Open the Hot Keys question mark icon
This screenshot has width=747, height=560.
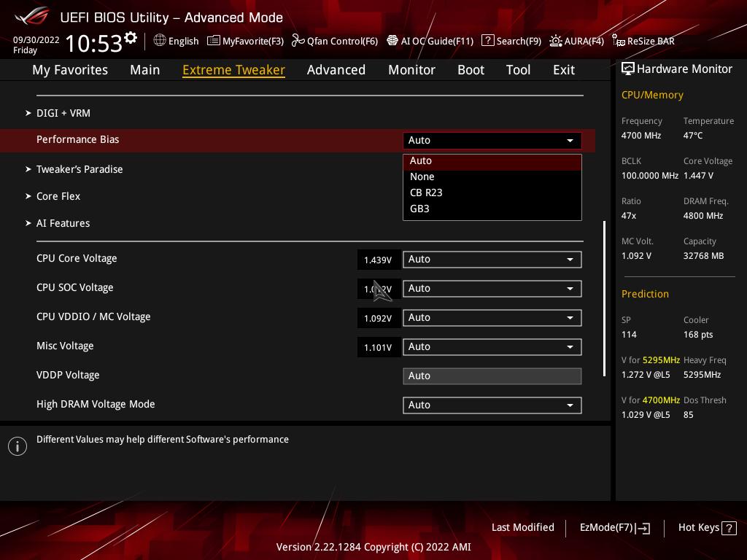[x=729, y=528]
